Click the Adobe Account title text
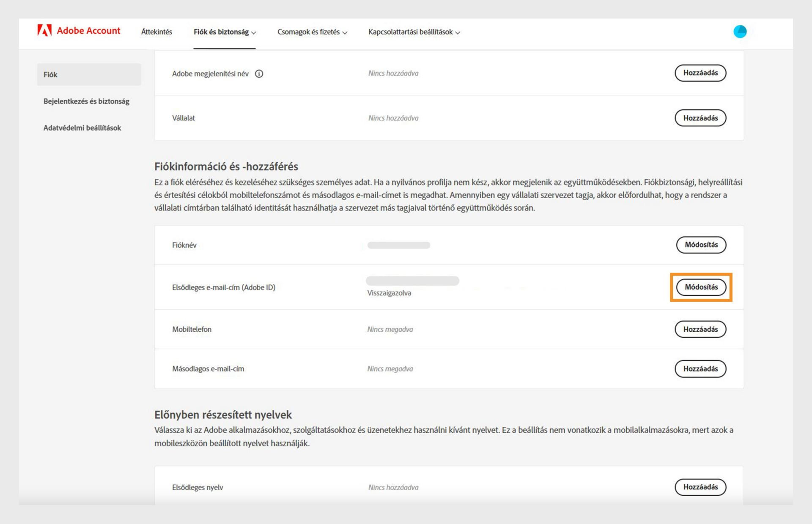The width and height of the screenshot is (812, 524). pos(88,31)
